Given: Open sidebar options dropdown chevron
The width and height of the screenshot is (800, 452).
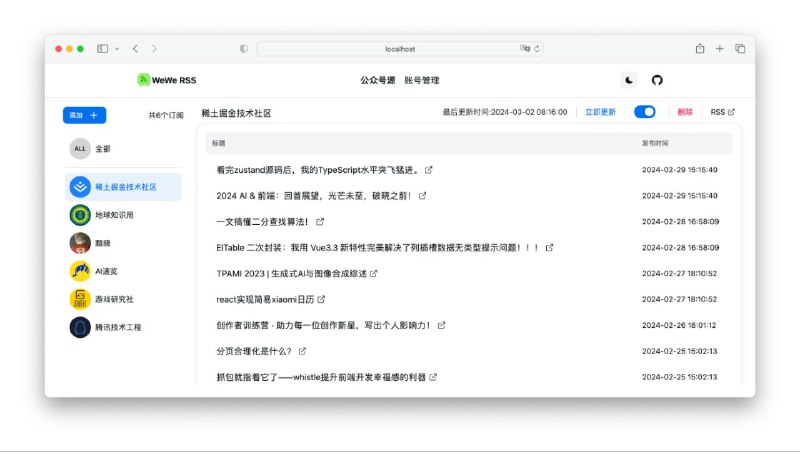Looking at the screenshot, I should coord(117,48).
